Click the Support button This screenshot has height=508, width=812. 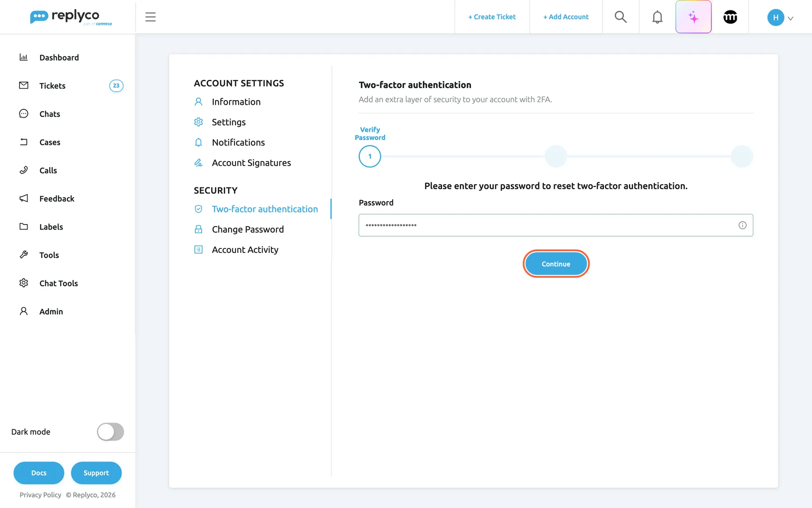pos(96,473)
